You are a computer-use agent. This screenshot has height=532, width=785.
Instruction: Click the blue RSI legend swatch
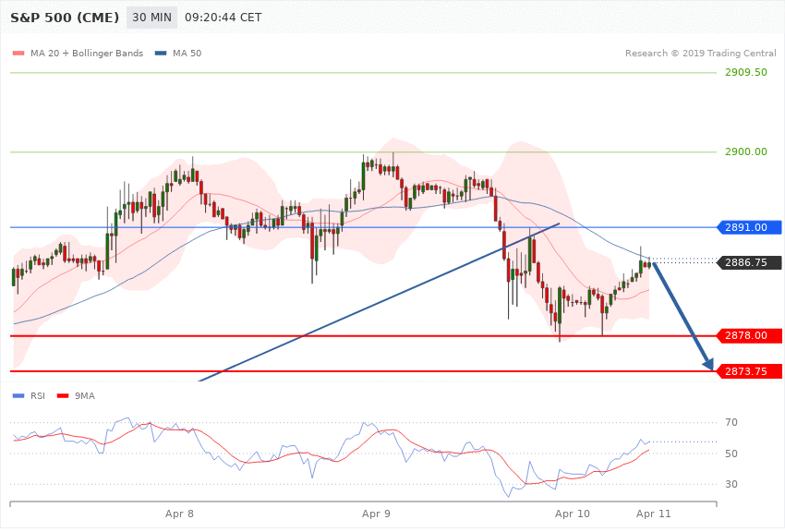[18, 396]
